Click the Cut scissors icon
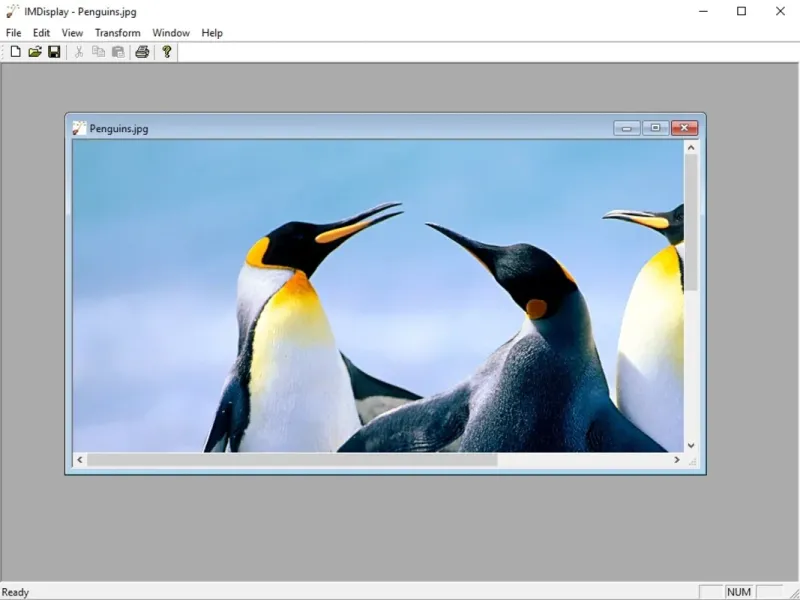The image size is (800, 600). (x=79, y=52)
